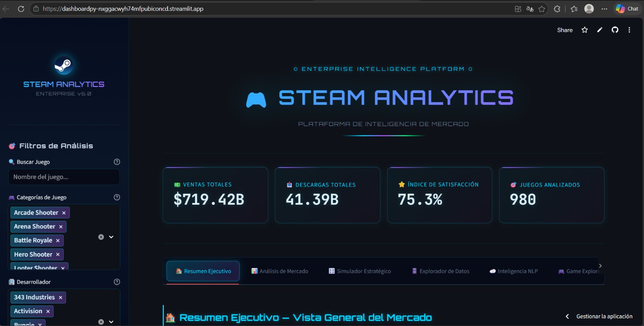644x326 pixels.
Task: Click the Arcade Shooter tag label
Action: tap(36, 213)
